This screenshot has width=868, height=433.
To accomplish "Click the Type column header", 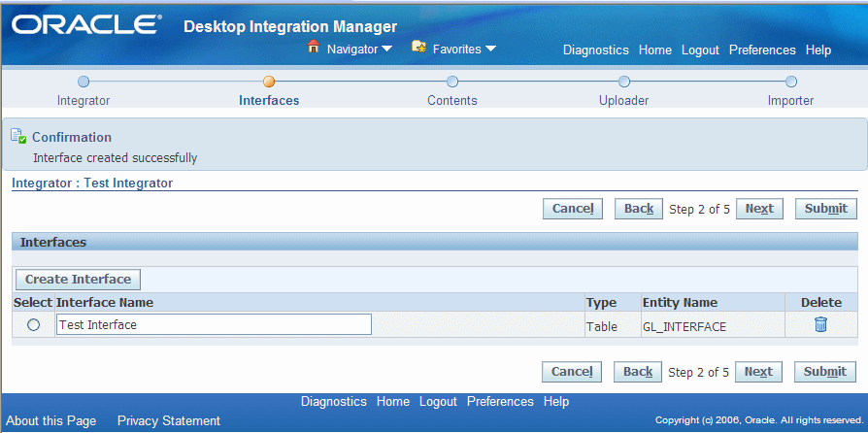I will [x=602, y=302].
